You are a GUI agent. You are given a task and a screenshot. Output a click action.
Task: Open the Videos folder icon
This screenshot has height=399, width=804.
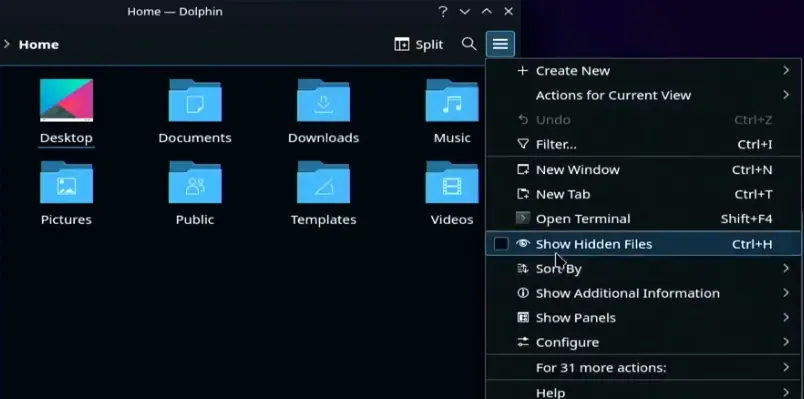click(x=452, y=182)
